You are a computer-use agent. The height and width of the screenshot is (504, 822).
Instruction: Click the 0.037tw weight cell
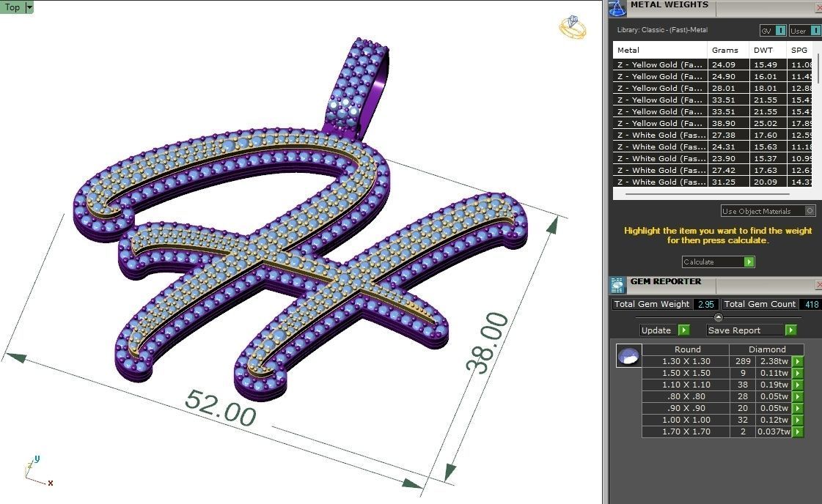click(774, 431)
